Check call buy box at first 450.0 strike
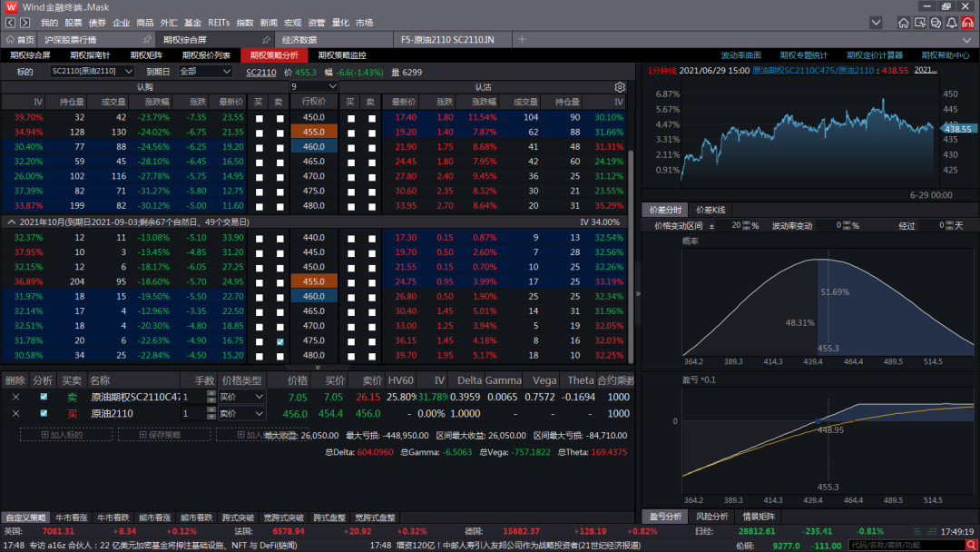980x552 pixels. pos(260,118)
